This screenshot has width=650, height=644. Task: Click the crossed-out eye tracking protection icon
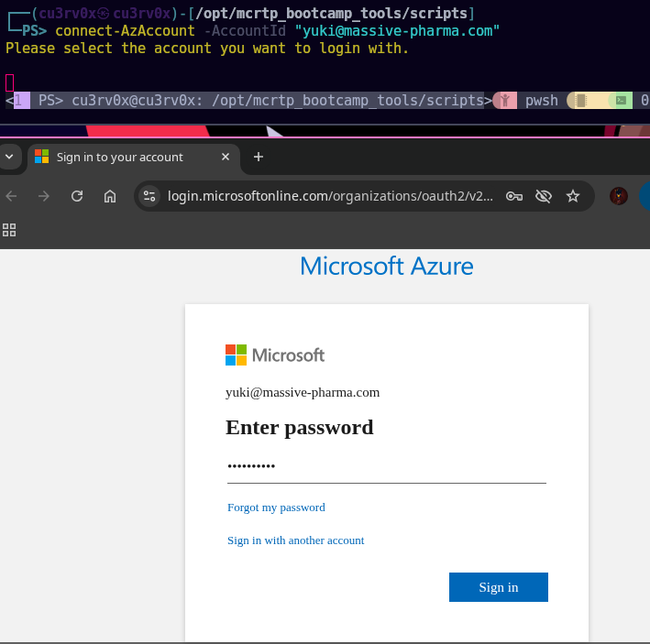(x=544, y=196)
